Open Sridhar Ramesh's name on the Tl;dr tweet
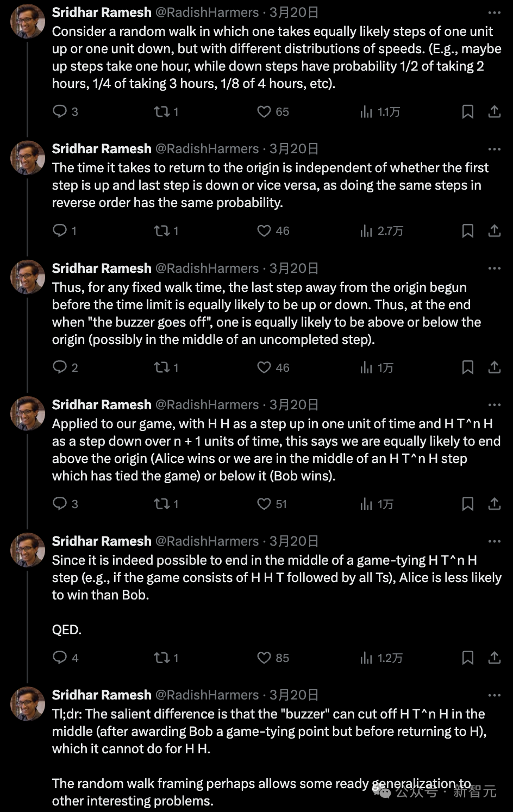This screenshot has width=513, height=812. tap(102, 695)
